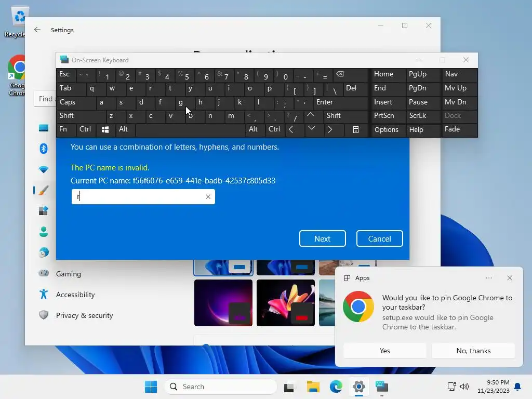Open File Explorer from taskbar
This screenshot has height=399, width=532.
[313, 387]
